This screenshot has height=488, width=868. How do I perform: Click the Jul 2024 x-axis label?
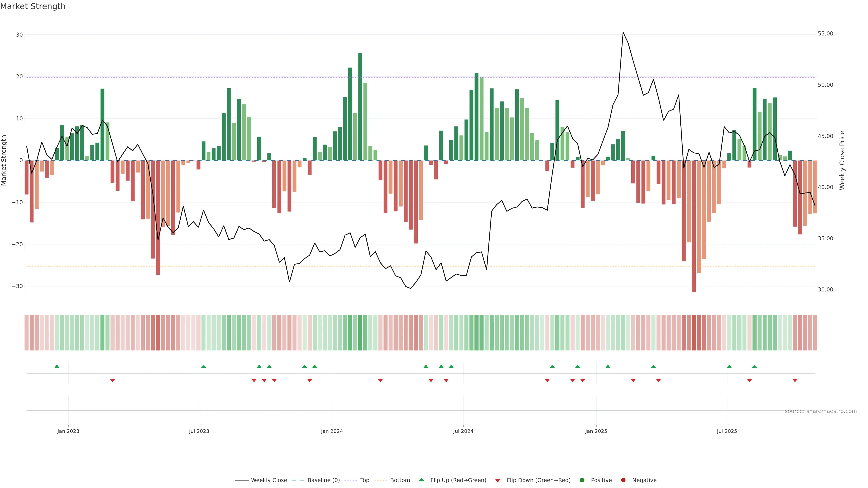[463, 431]
